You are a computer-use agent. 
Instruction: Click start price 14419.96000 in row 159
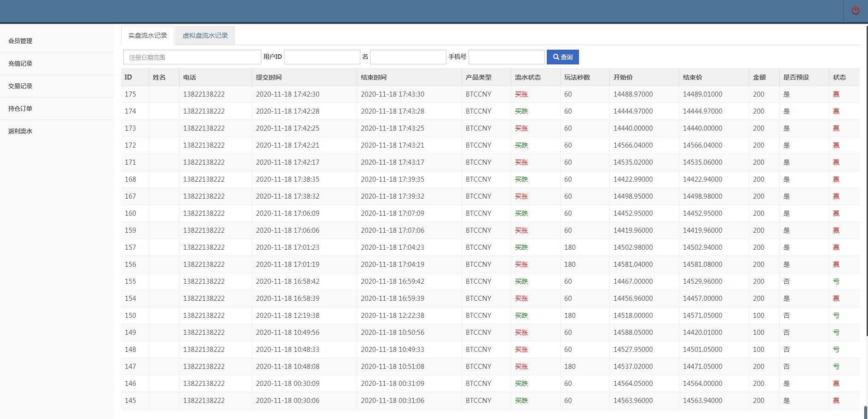tap(633, 230)
